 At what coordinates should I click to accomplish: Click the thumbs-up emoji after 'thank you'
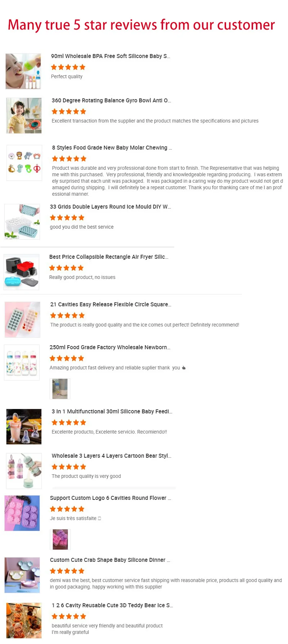(184, 368)
